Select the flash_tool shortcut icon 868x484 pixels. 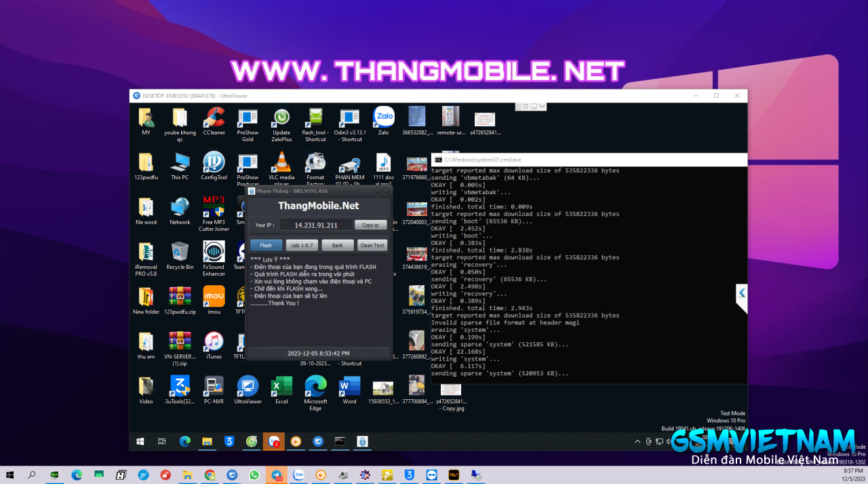click(315, 125)
